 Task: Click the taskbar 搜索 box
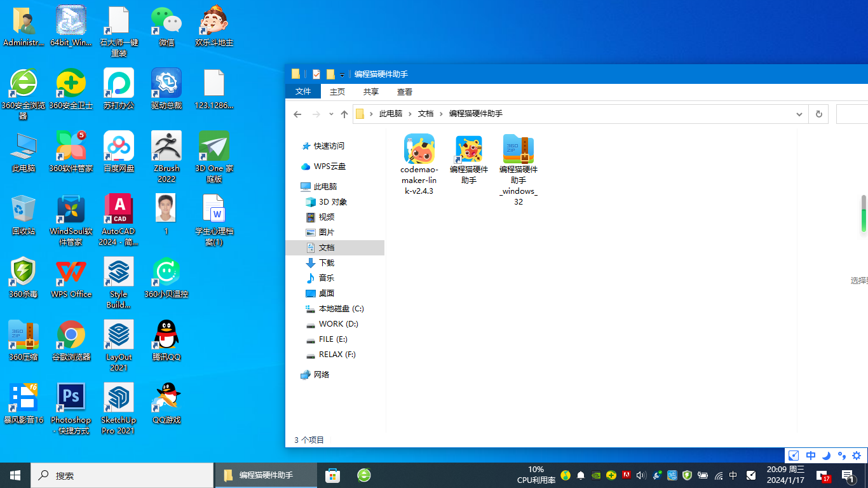coord(122,475)
